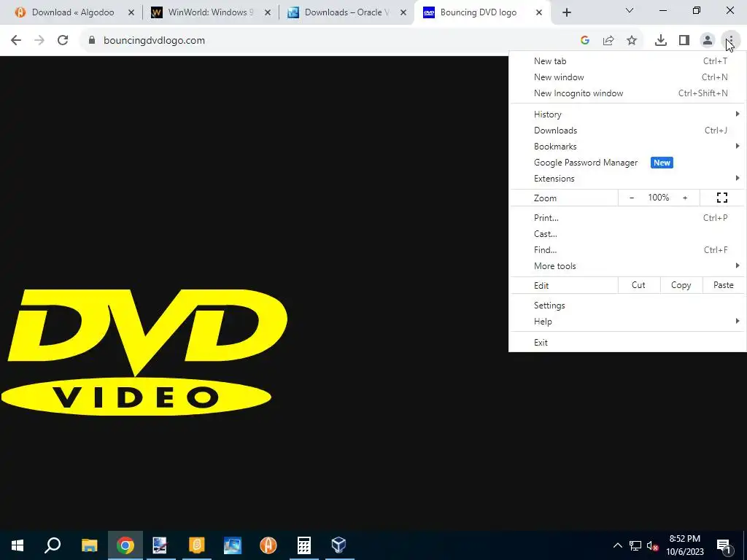Choose New window from the menu
Image resolution: width=747 pixels, height=560 pixels.
[x=627, y=77]
